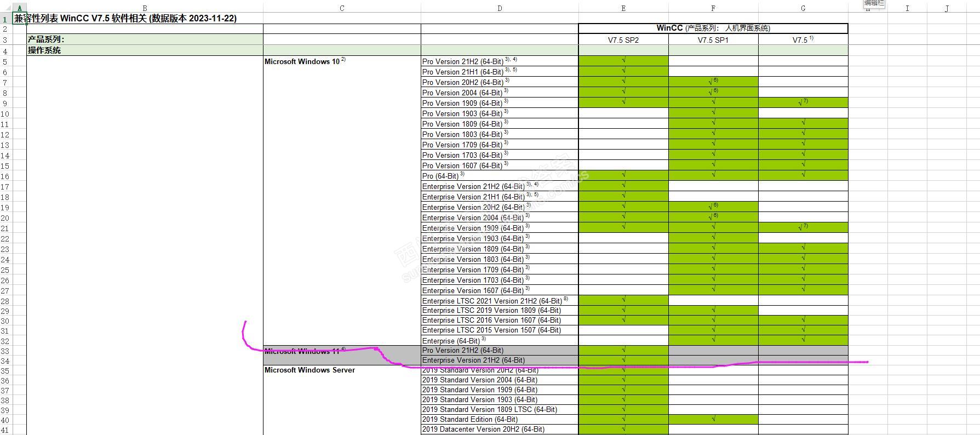Click V7.5 SP2 checkmark for Enterprise LTSC 2021
The height and width of the screenshot is (435, 980).
pyautogui.click(x=623, y=300)
